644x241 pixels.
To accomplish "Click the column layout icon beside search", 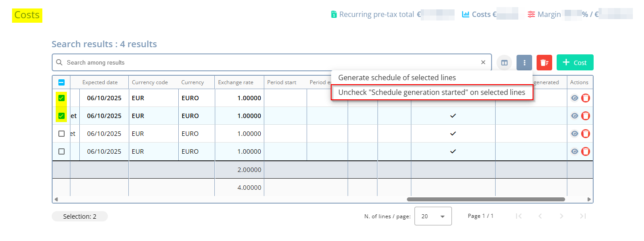I will tap(505, 63).
